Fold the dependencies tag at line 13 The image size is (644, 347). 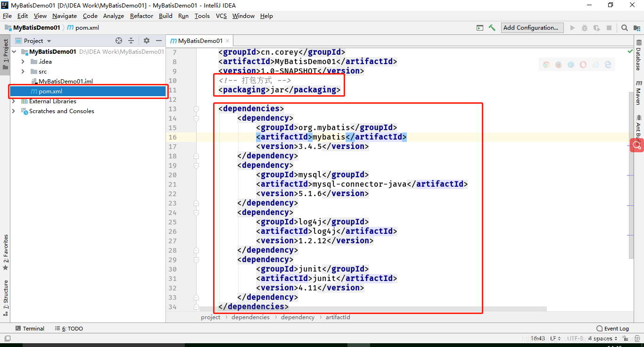pyautogui.click(x=196, y=109)
